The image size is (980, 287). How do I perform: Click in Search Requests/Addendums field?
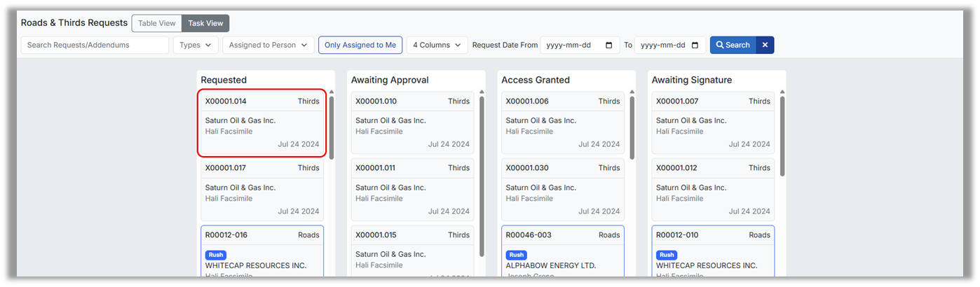click(95, 45)
